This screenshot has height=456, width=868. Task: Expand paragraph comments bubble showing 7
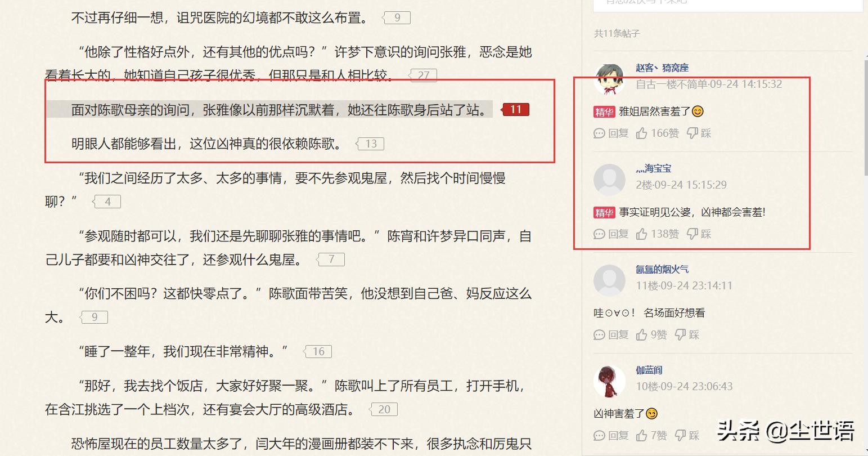331,260
